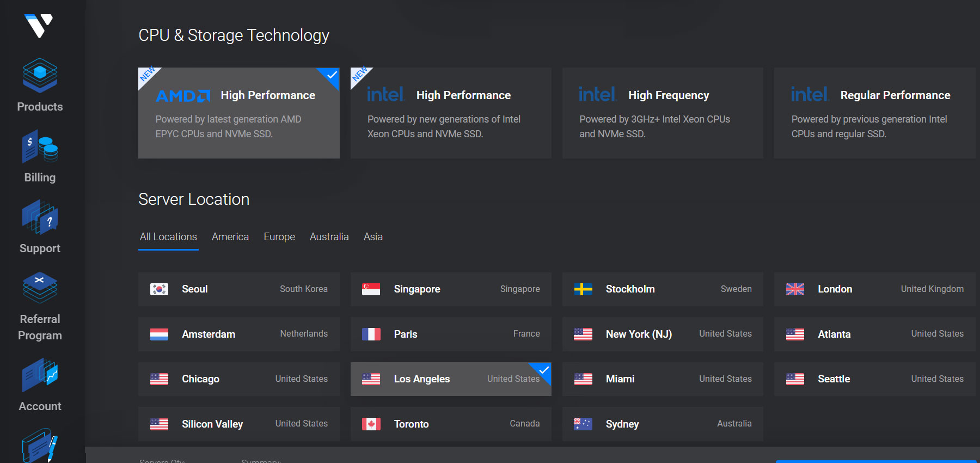The height and width of the screenshot is (463, 980).
Task: Click the US flag next to Silicon Valley
Action: (x=159, y=424)
